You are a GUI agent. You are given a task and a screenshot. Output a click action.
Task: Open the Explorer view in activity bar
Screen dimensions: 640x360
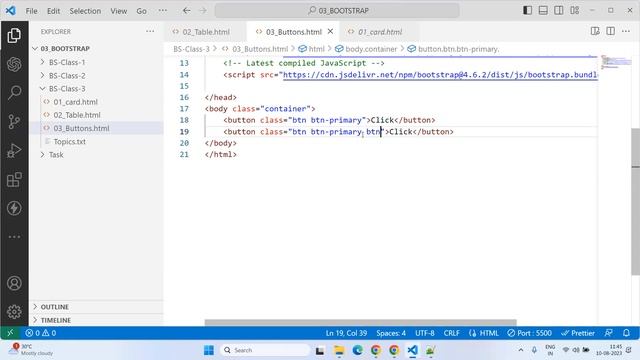click(14, 36)
